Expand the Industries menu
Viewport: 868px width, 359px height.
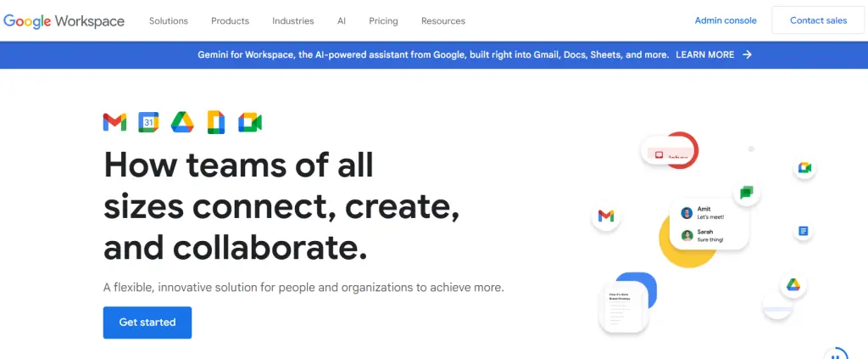coord(293,20)
